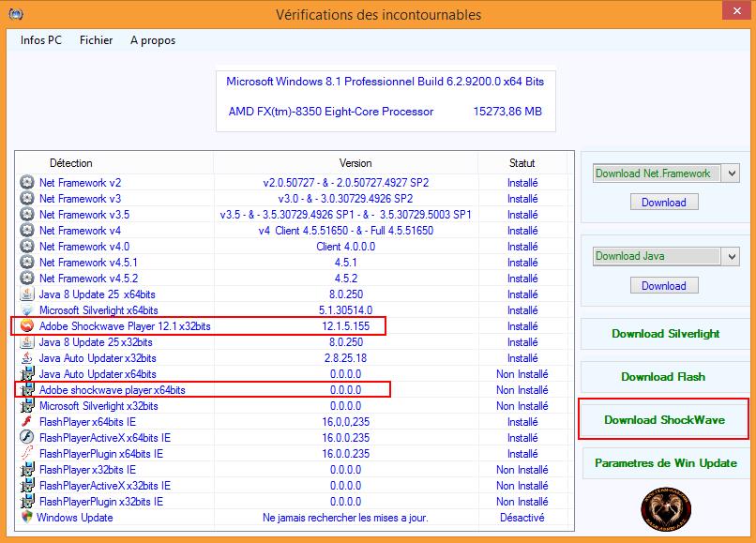The width and height of the screenshot is (756, 543).
Task: Select Windows Update status Désactivé
Action: pyautogui.click(x=522, y=518)
